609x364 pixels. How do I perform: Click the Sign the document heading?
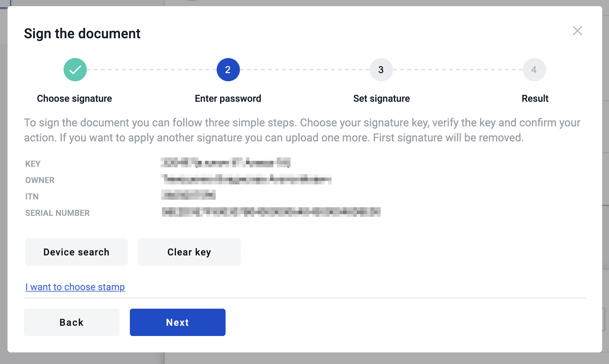point(82,33)
